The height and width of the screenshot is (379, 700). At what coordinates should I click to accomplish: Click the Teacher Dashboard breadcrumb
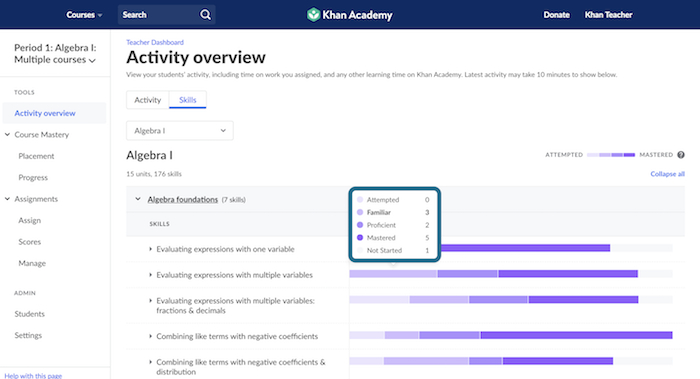(x=155, y=42)
